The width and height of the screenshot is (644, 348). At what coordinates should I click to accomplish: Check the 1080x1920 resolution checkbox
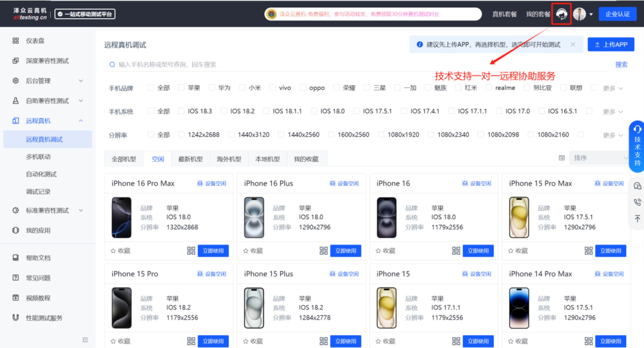coord(381,134)
